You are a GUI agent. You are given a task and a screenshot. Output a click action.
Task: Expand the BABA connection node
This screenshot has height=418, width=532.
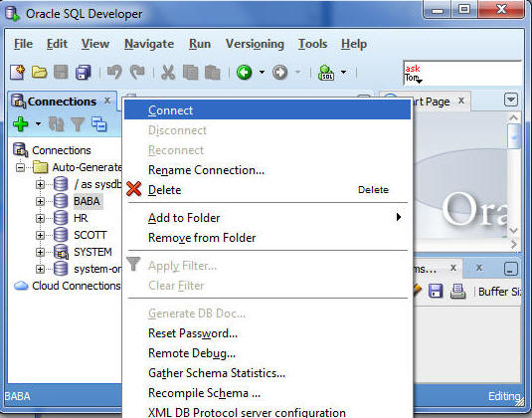[x=40, y=201]
